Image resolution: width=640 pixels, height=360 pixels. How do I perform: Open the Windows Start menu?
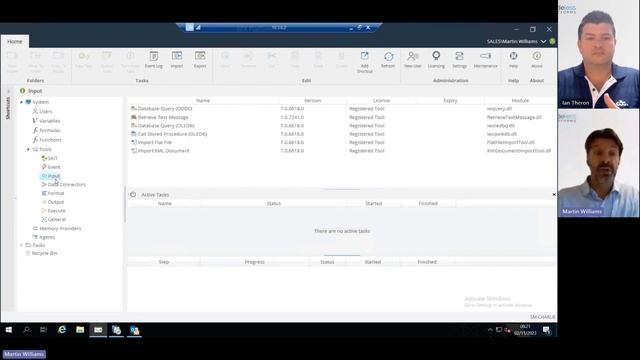[x=9, y=330]
